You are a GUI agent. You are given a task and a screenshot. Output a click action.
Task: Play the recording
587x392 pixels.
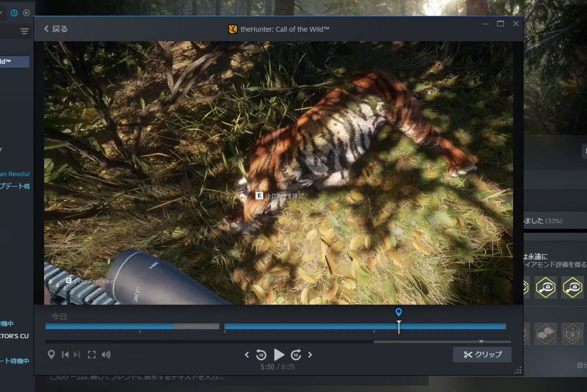[x=279, y=355]
